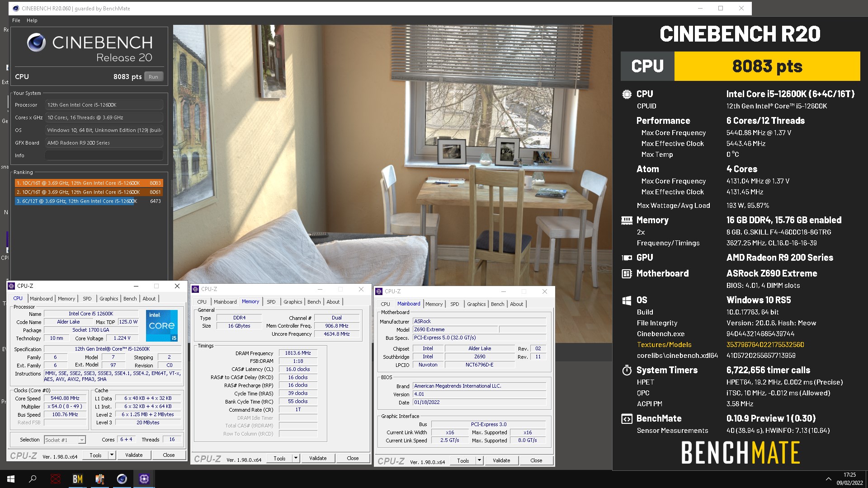Click CPU-Z title icon in Memory window
Screen dimensions: 868x488
point(196,289)
